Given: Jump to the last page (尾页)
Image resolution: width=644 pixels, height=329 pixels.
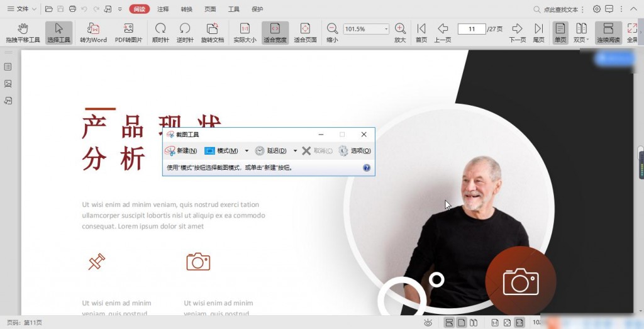Looking at the screenshot, I should pos(539,33).
